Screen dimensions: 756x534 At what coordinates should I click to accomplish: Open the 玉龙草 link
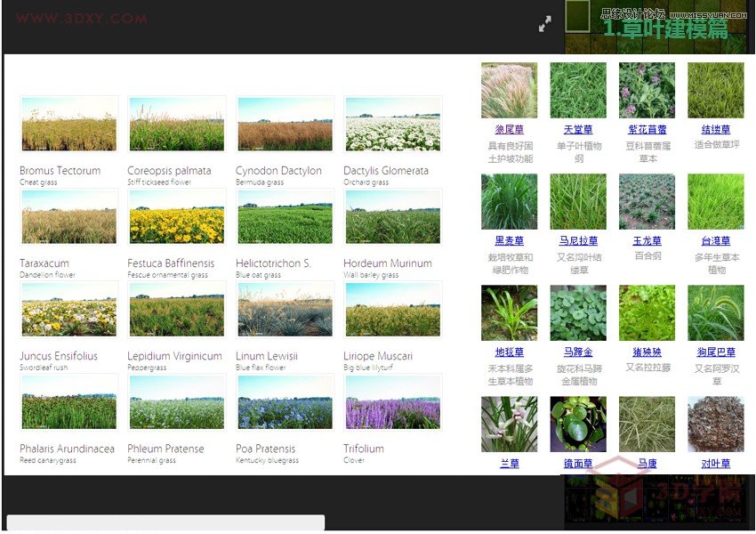pyautogui.click(x=647, y=239)
